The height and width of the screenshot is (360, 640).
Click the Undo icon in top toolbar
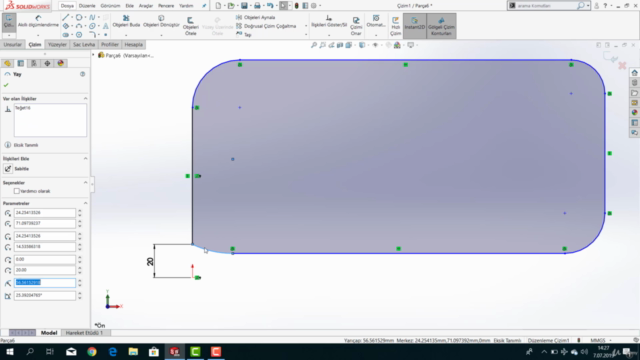(x=270, y=6)
